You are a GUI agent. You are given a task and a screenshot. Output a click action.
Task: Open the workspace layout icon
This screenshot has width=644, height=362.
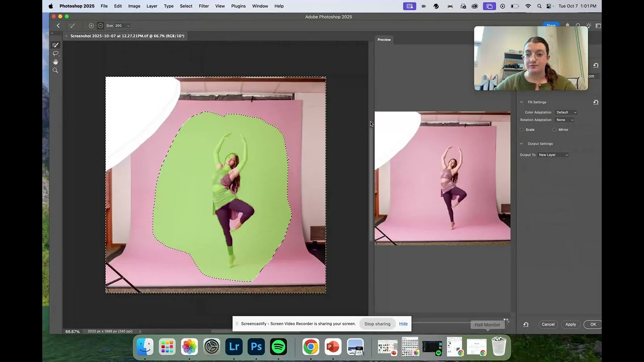[598, 26]
